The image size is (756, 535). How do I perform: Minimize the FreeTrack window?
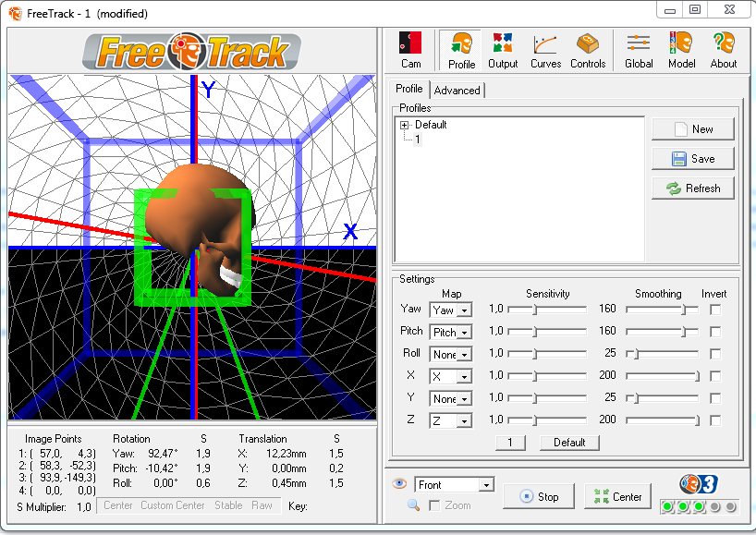pos(670,9)
